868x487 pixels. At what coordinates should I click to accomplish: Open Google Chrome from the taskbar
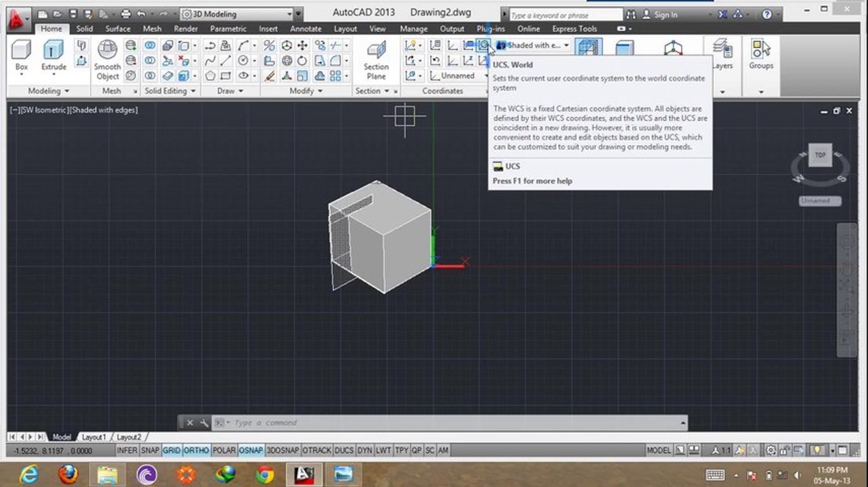coord(265,474)
